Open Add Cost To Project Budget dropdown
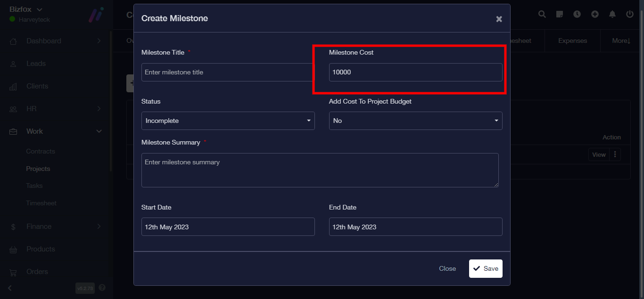 pyautogui.click(x=415, y=121)
